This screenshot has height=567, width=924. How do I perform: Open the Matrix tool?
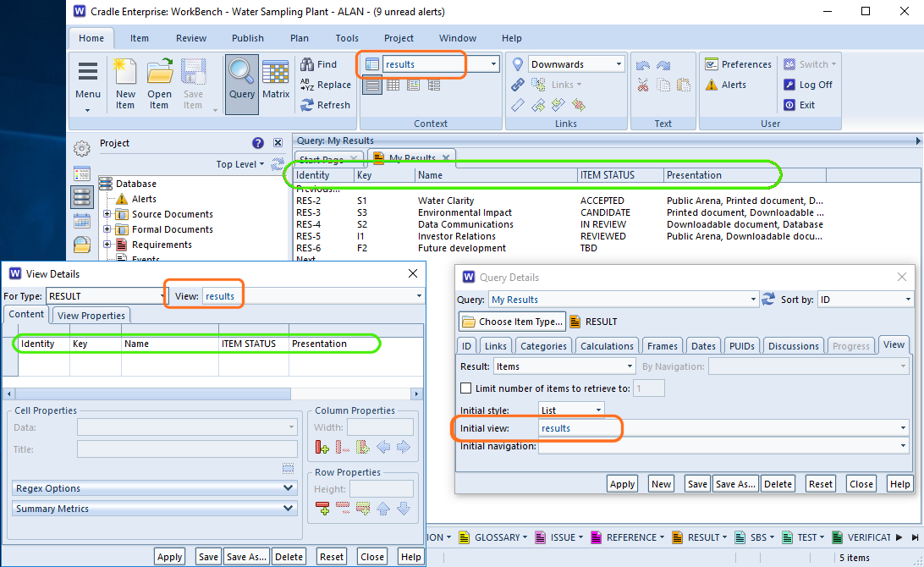[x=276, y=80]
